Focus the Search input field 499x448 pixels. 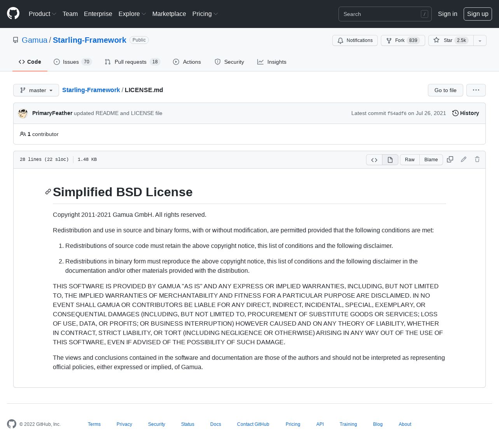point(385,14)
